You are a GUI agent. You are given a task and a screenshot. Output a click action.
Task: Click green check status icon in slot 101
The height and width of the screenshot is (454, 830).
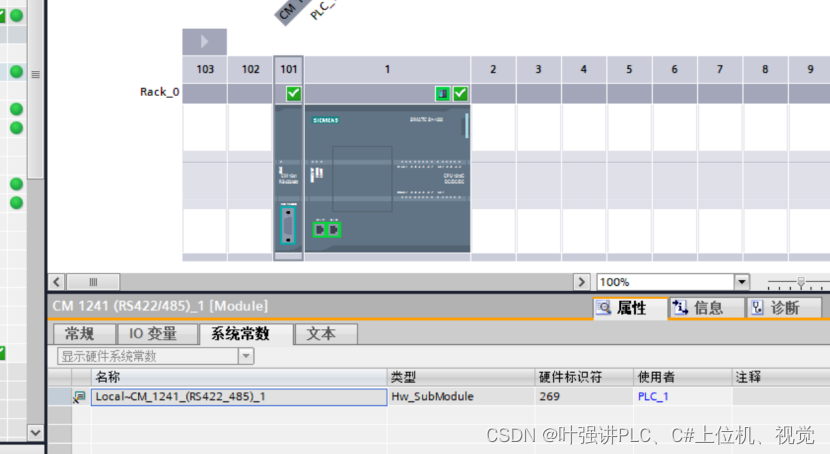pos(293,94)
